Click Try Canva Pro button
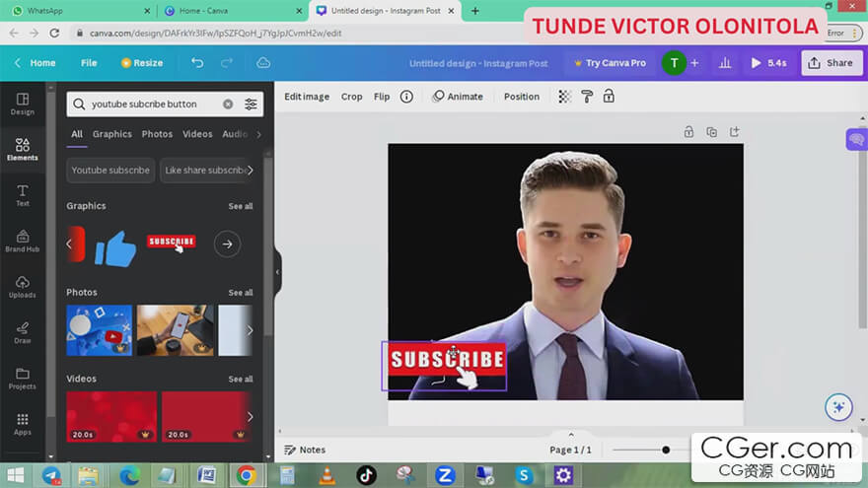Image resolution: width=868 pixels, height=488 pixels. [610, 63]
